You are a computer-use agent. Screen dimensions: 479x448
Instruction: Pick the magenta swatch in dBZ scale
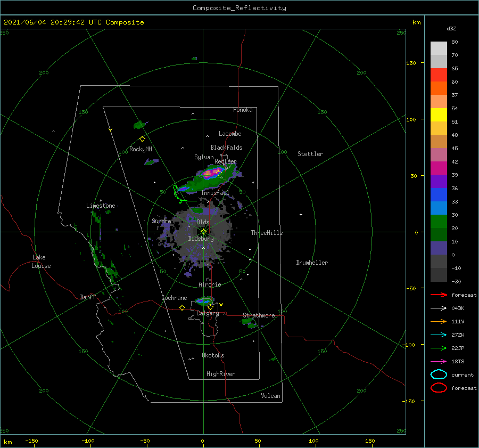pos(439,168)
